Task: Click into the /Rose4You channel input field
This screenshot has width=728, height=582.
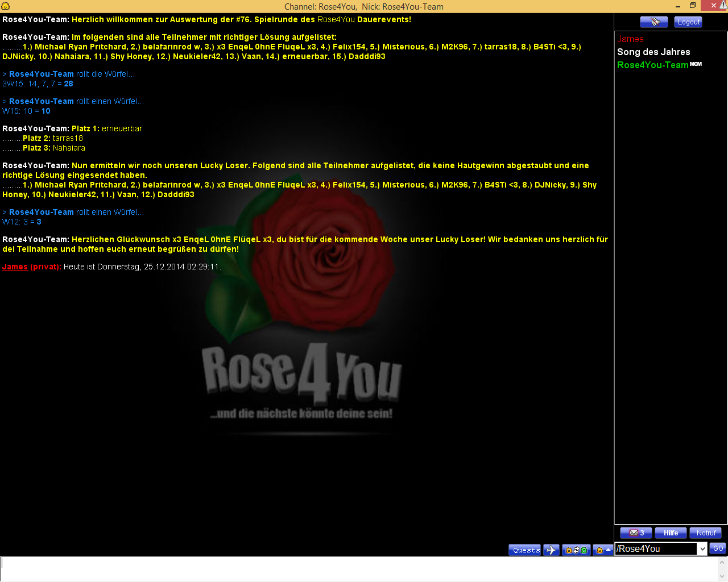Action: tap(656, 548)
